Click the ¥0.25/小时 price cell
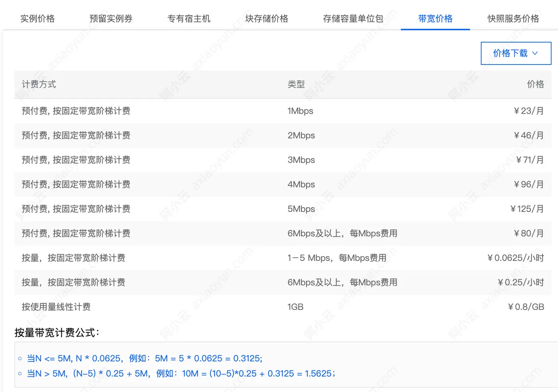Viewport: 558px width, 392px height. click(x=521, y=282)
